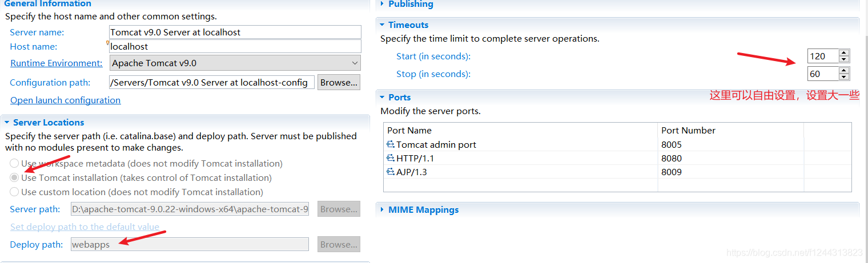
Task: Click the HTTP/1.1 port row icon
Action: (x=391, y=158)
